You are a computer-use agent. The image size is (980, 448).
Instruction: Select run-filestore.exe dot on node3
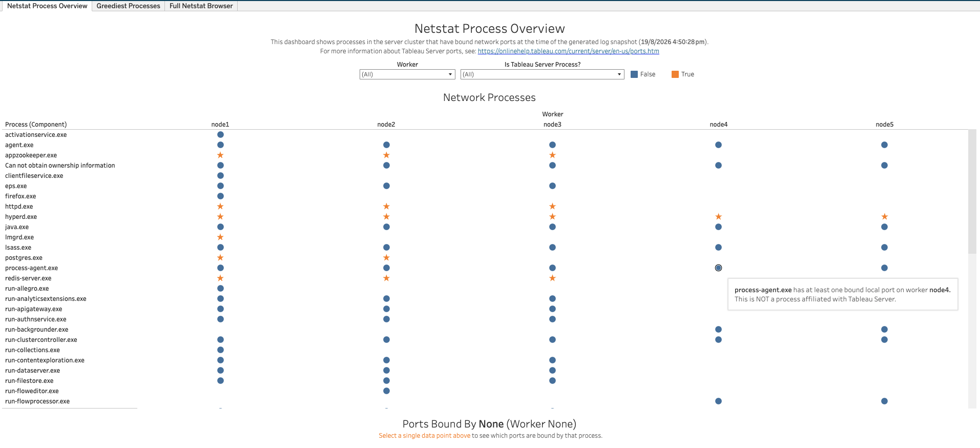(552, 381)
